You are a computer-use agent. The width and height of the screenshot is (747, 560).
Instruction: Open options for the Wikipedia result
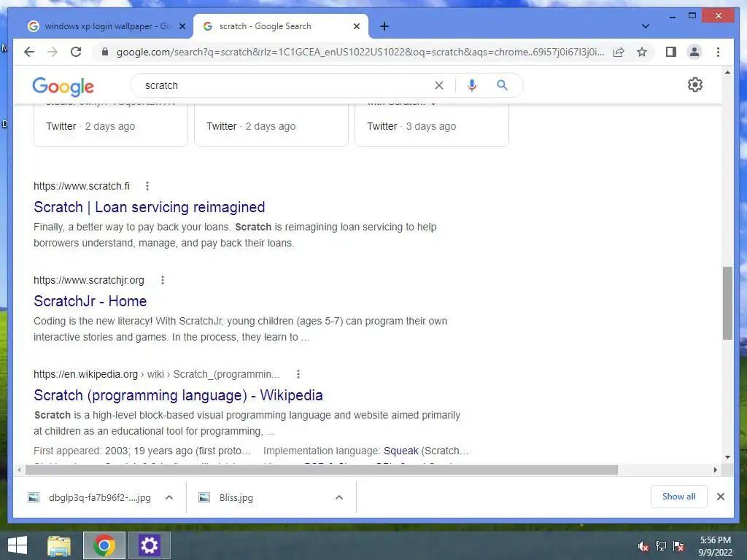click(x=298, y=374)
